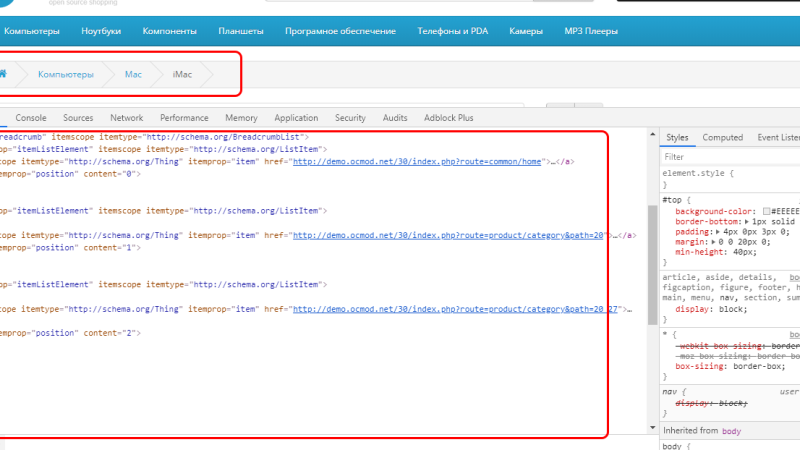Open the MP3 Плееры menu item
Screen dimensions: 800x450
[x=591, y=31]
